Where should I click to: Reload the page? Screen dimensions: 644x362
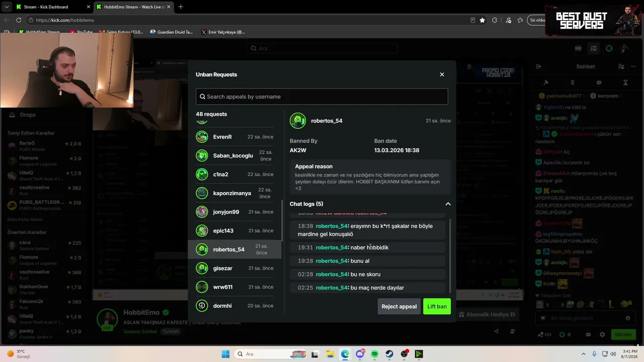19,20
